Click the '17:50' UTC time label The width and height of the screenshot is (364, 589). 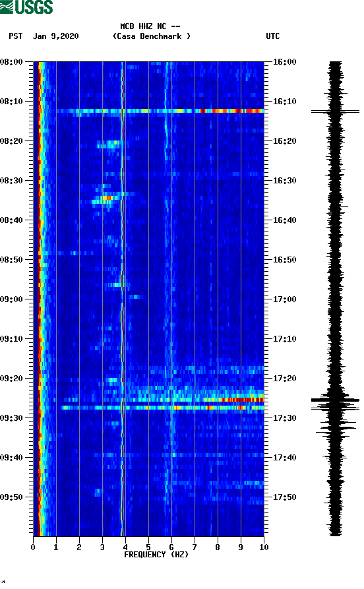coord(284,497)
